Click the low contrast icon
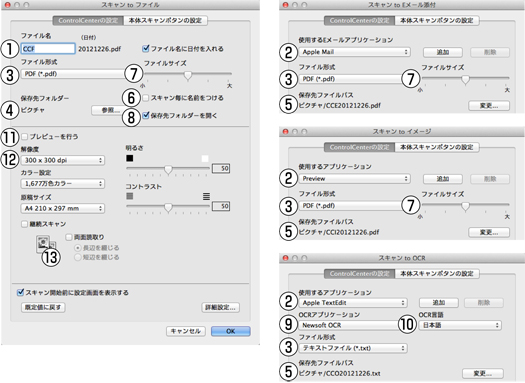This screenshot has height=383, width=525. 130,196
